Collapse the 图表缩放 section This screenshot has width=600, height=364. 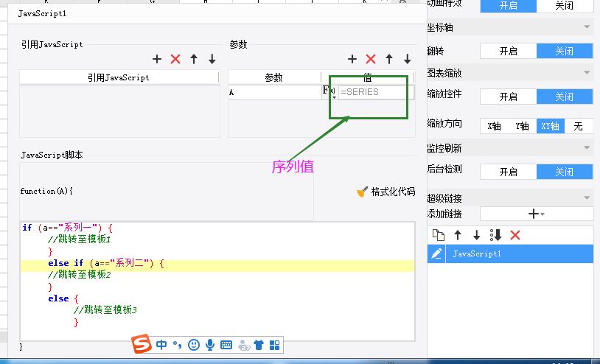pyautogui.click(x=587, y=73)
